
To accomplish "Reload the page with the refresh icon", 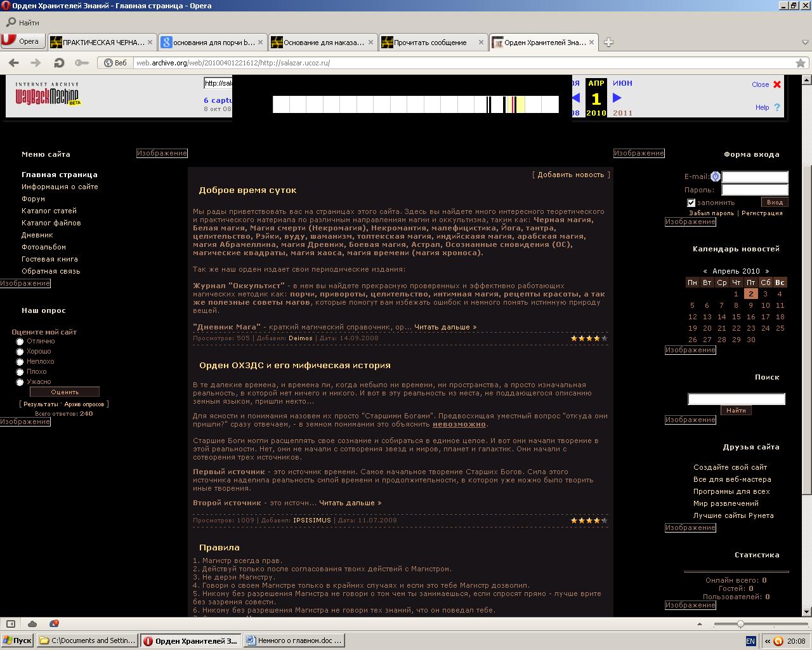I will tap(59, 63).
